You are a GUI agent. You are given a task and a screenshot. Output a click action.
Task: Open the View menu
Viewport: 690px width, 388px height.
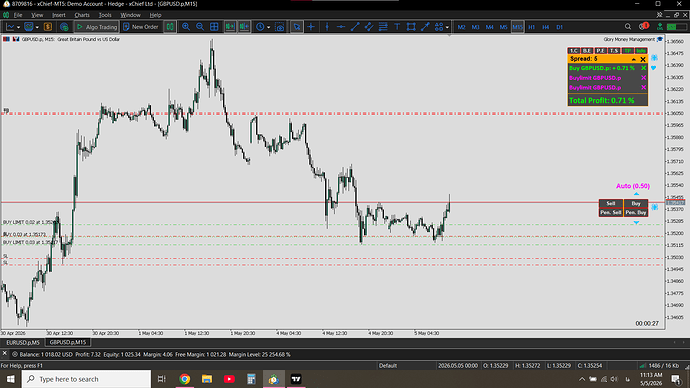click(37, 15)
